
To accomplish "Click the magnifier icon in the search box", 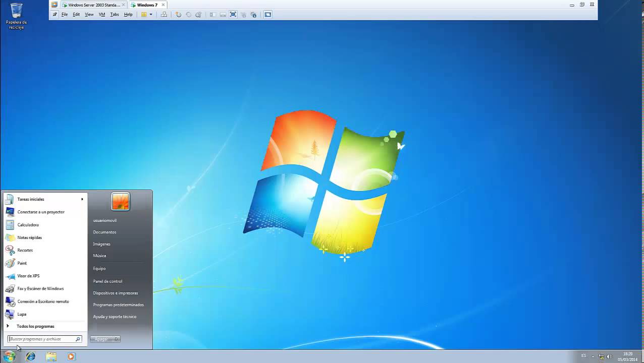I will [x=78, y=339].
